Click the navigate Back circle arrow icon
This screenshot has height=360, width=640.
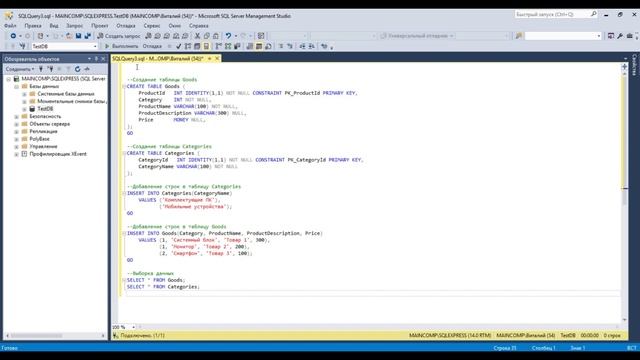point(13,36)
